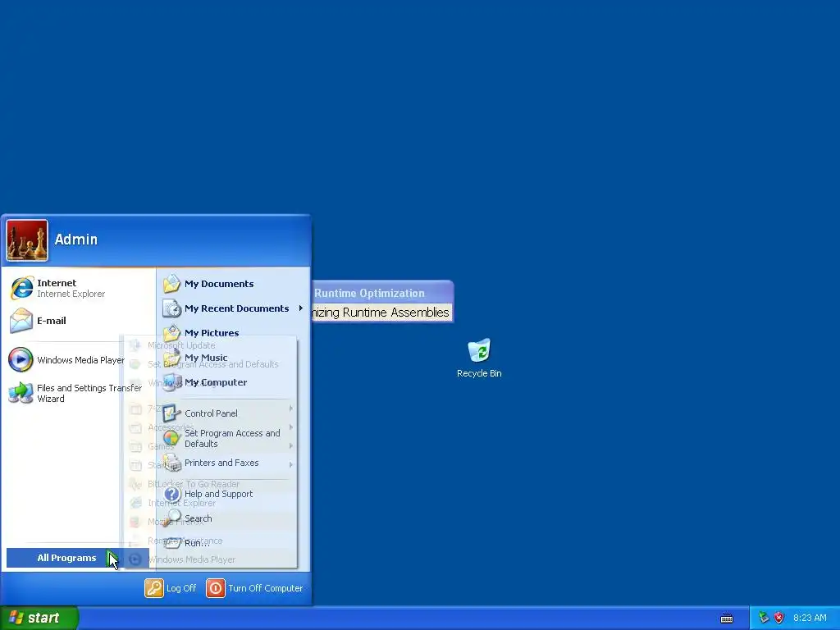The width and height of the screenshot is (840, 630).
Task: Click the Help and Support question mark icon
Action: [x=172, y=493]
